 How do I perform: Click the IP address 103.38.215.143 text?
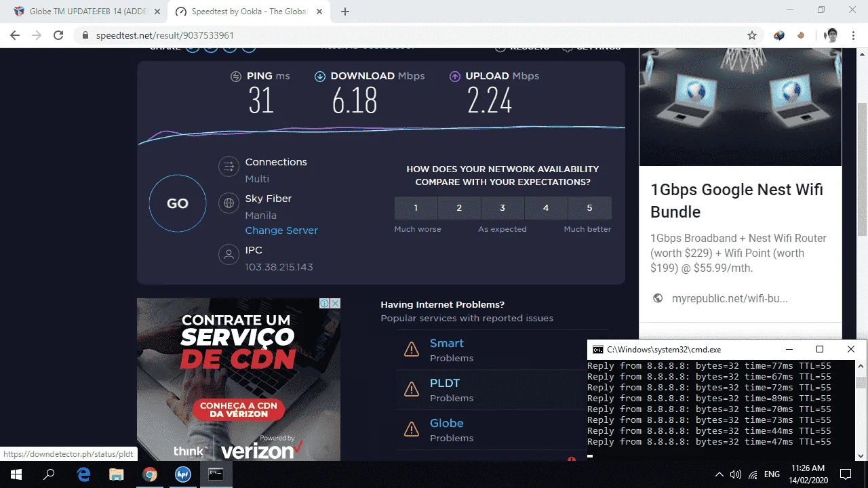pyautogui.click(x=279, y=267)
